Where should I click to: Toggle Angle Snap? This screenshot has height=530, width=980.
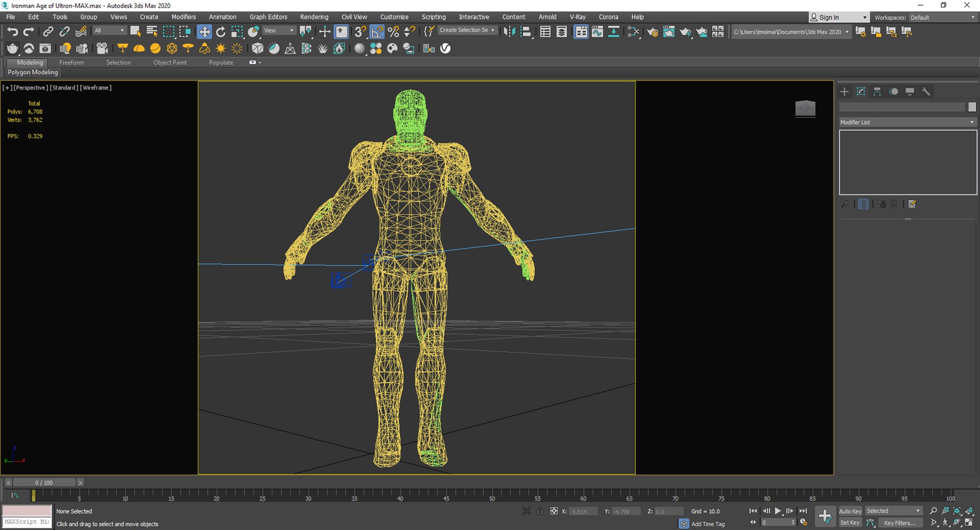(x=377, y=32)
